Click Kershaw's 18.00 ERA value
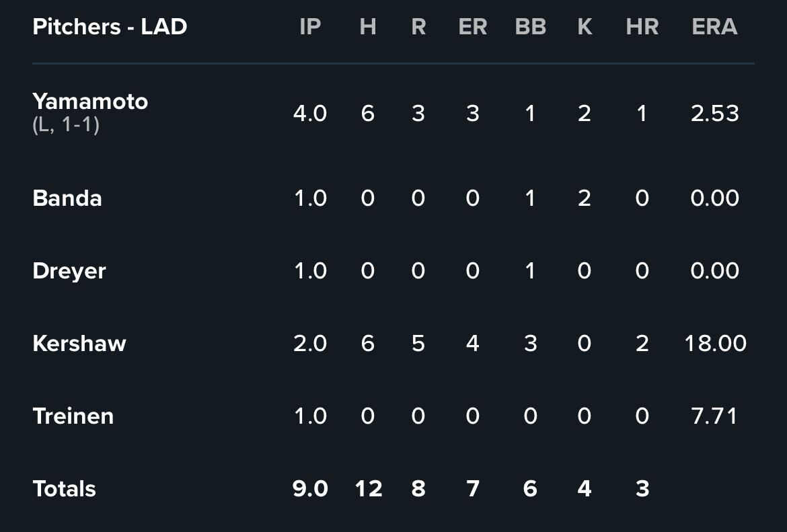The image size is (787, 532). [x=714, y=344]
